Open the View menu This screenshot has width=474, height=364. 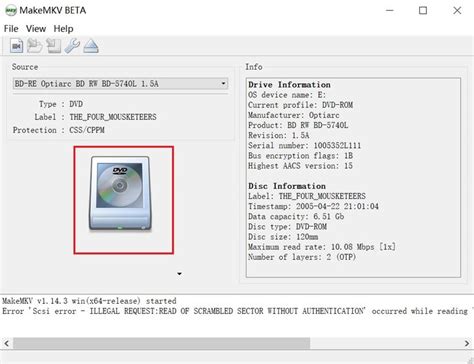point(36,29)
